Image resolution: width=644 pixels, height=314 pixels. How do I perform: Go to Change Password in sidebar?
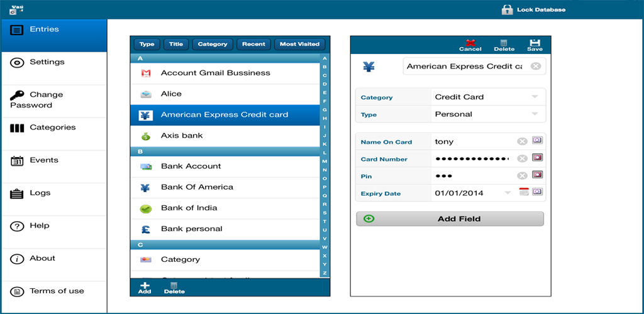53,101
